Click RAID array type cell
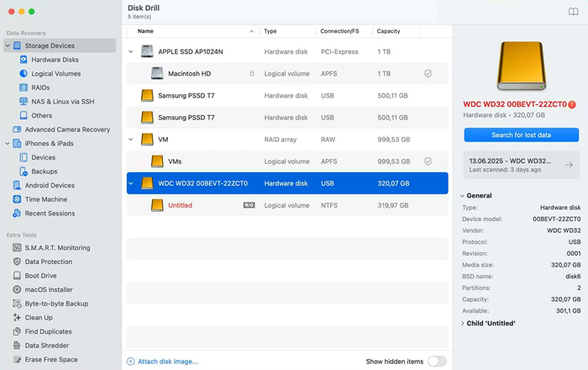This screenshot has width=588, height=370. [280, 140]
